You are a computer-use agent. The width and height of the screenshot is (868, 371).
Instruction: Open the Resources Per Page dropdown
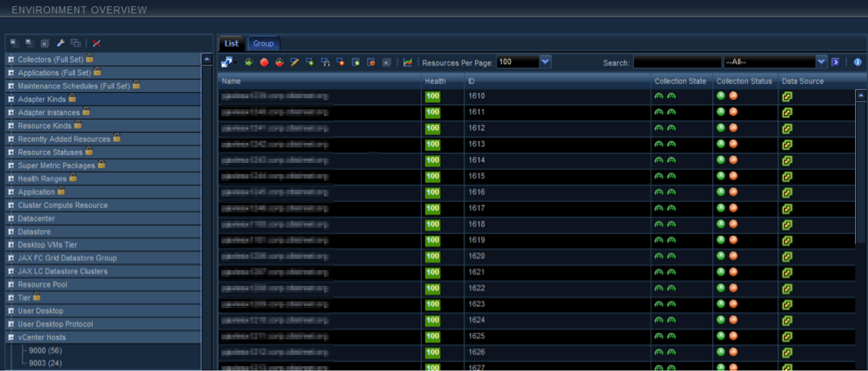545,62
